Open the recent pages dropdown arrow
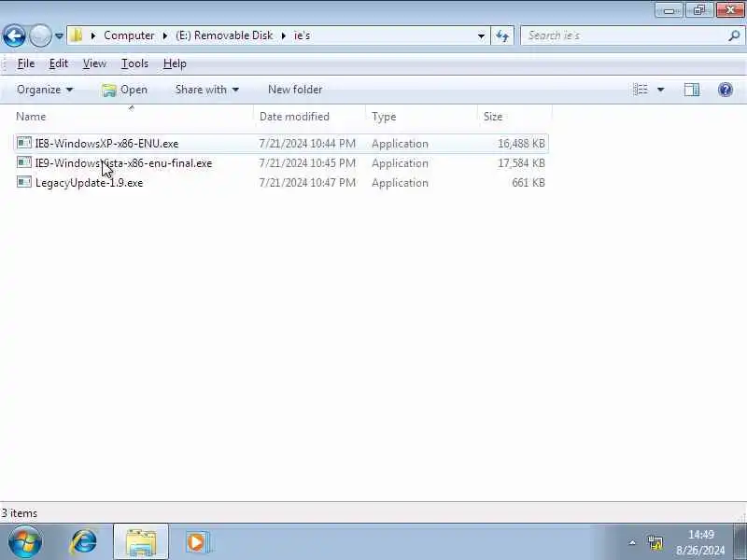Viewport: 747px width, 560px height. coord(59,35)
